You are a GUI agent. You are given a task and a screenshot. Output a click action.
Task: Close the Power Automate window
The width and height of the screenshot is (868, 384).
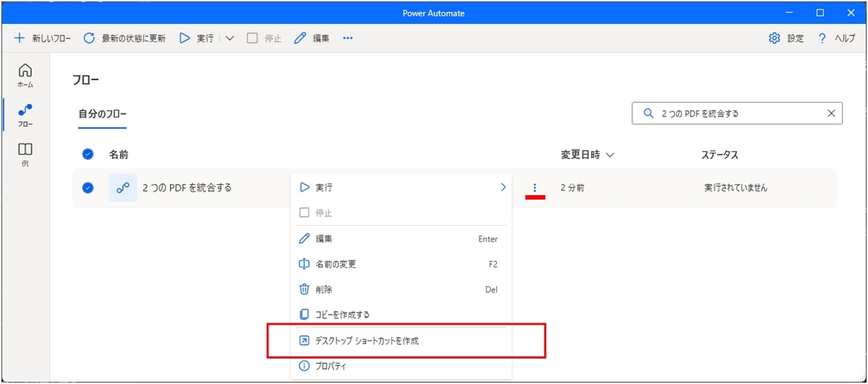(x=851, y=12)
